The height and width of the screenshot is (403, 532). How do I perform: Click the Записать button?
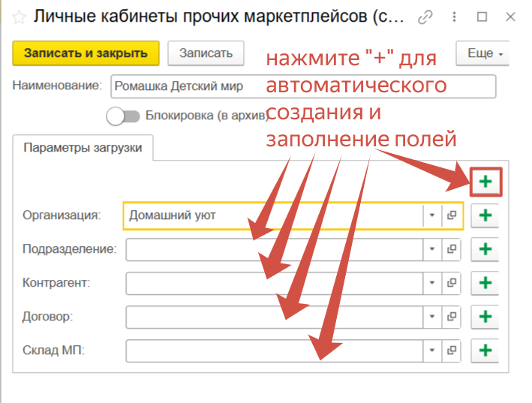pyautogui.click(x=206, y=53)
